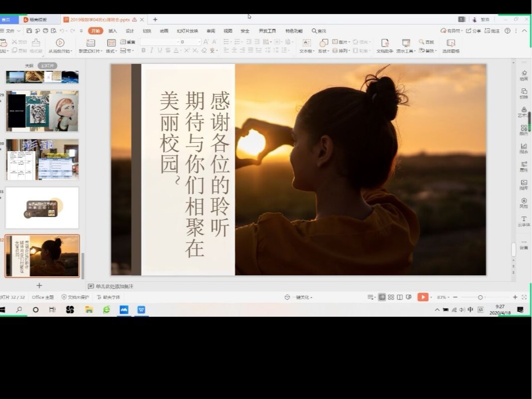Switch to slide sorter view icon
This screenshot has height=399, width=532.
point(391,297)
